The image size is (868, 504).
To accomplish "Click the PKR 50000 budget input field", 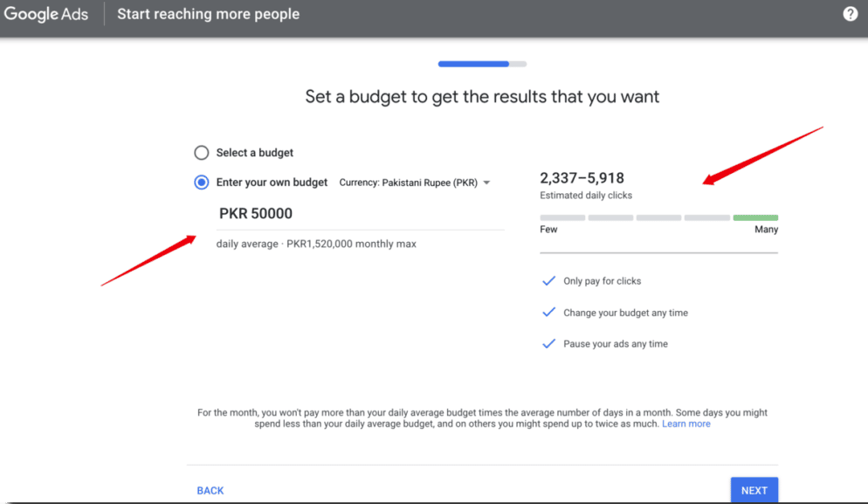I will tap(361, 214).
